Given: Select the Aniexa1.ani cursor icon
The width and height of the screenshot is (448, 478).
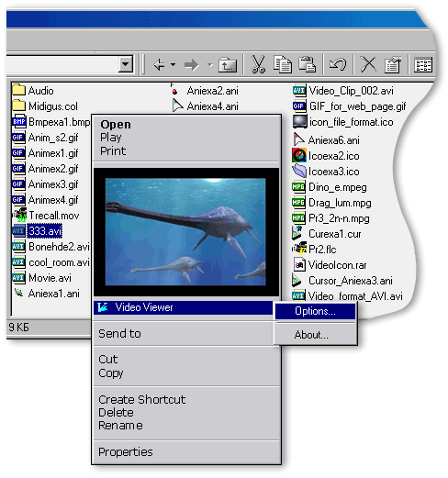Looking at the screenshot, I should click(19, 293).
